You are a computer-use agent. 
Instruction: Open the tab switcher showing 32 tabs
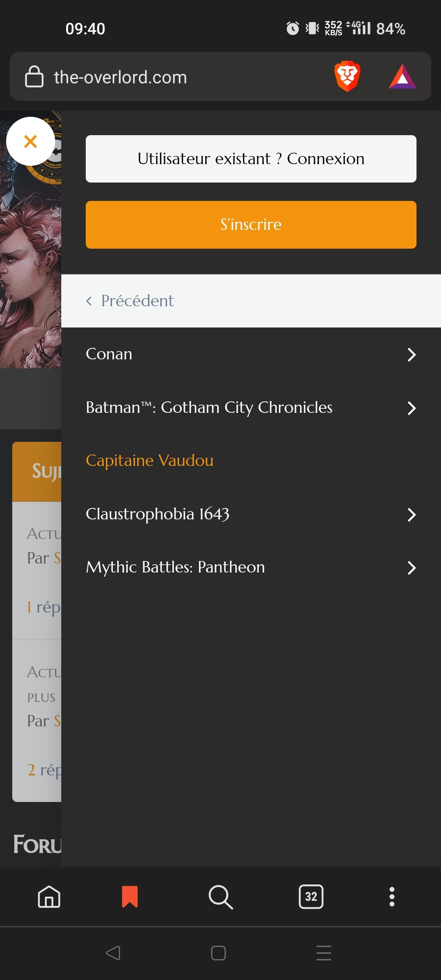pos(311,897)
